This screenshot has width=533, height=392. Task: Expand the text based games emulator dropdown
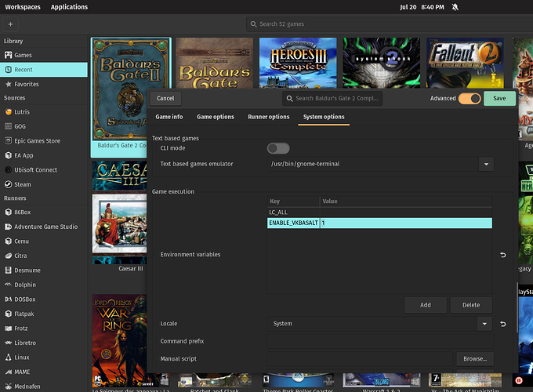point(486,164)
